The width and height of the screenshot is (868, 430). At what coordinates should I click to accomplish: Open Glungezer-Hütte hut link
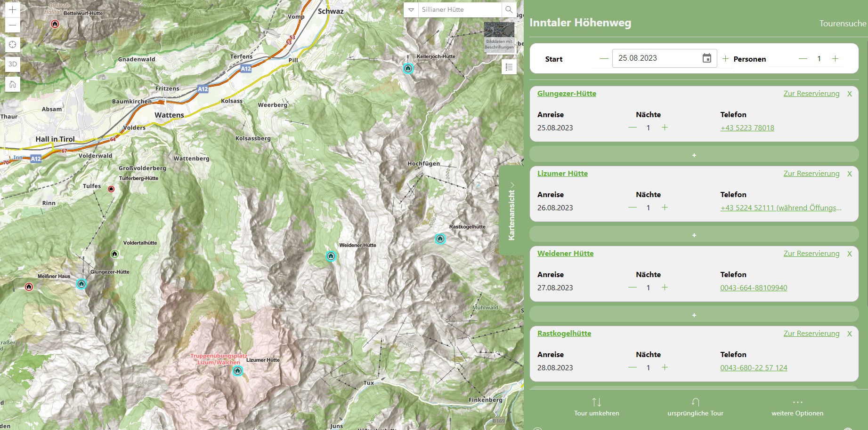[x=567, y=93]
